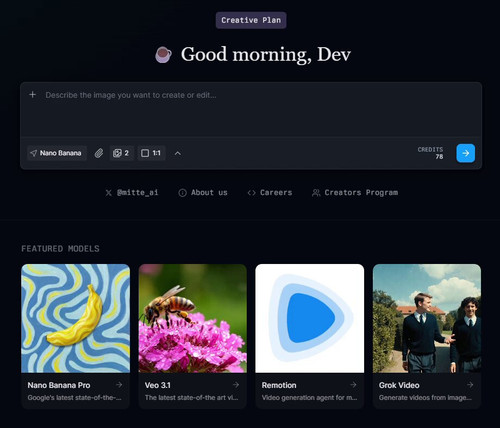Click the arrow on Remotion card
Screen dimensions: 500x428
[x=353, y=385]
